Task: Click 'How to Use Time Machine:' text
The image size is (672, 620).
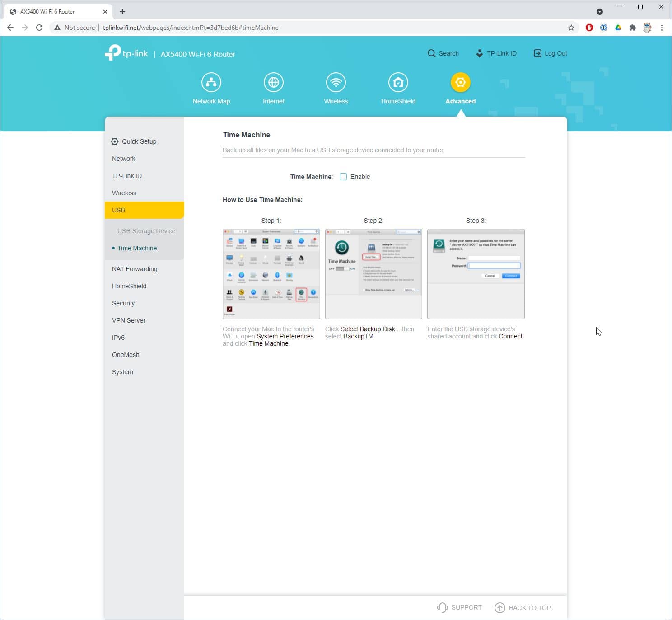Action: pyautogui.click(x=262, y=200)
